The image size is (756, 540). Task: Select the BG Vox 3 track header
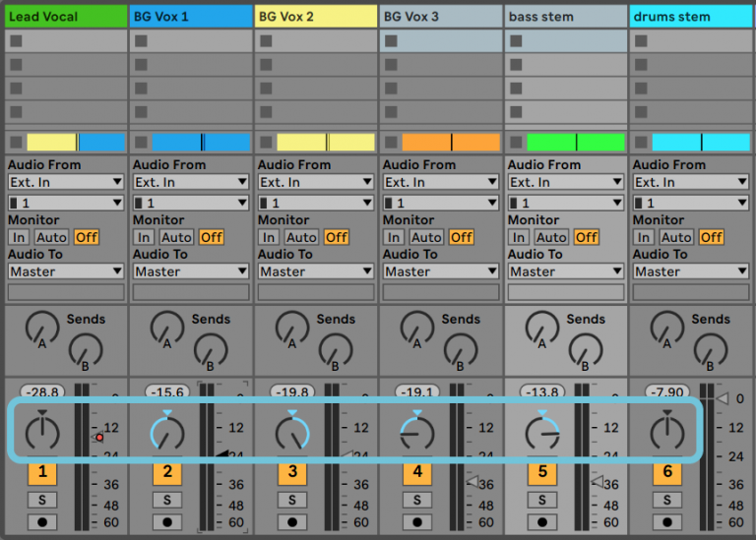441,17
